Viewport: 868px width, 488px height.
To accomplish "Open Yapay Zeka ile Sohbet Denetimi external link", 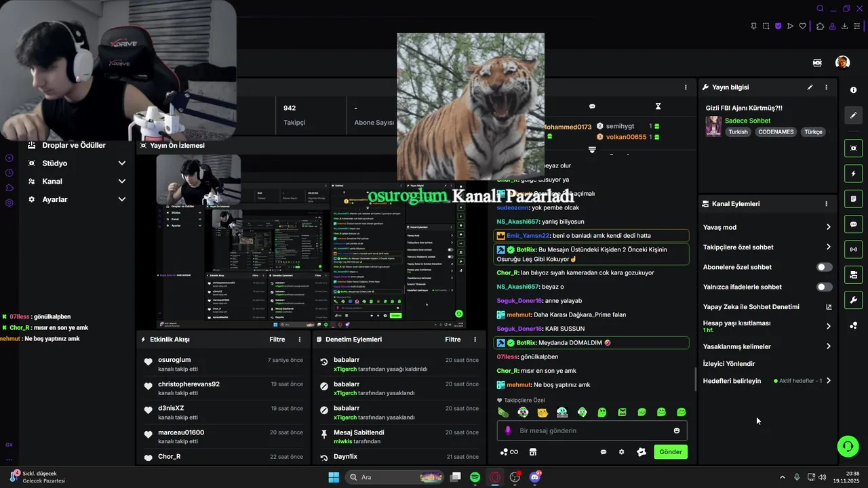I will 829,307.
